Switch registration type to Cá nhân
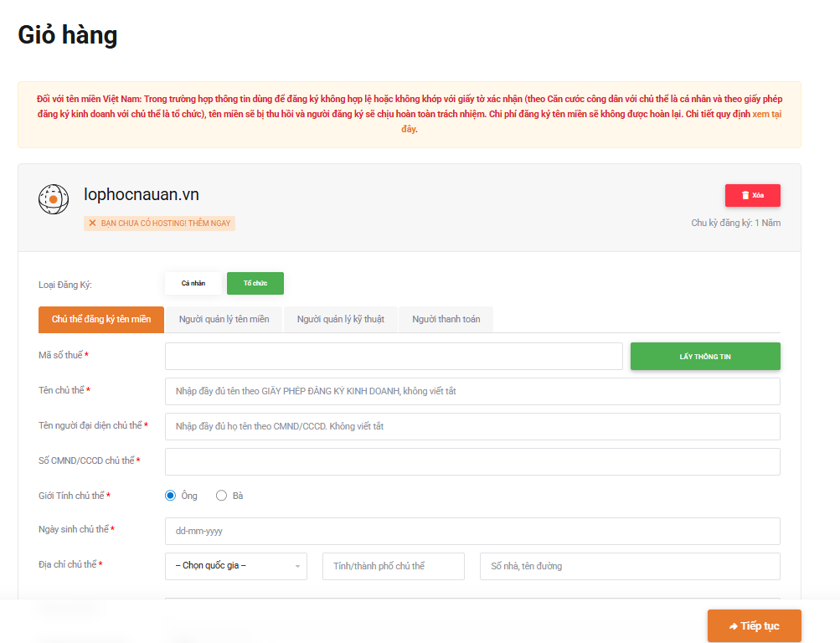The height and width of the screenshot is (643, 840). click(193, 284)
